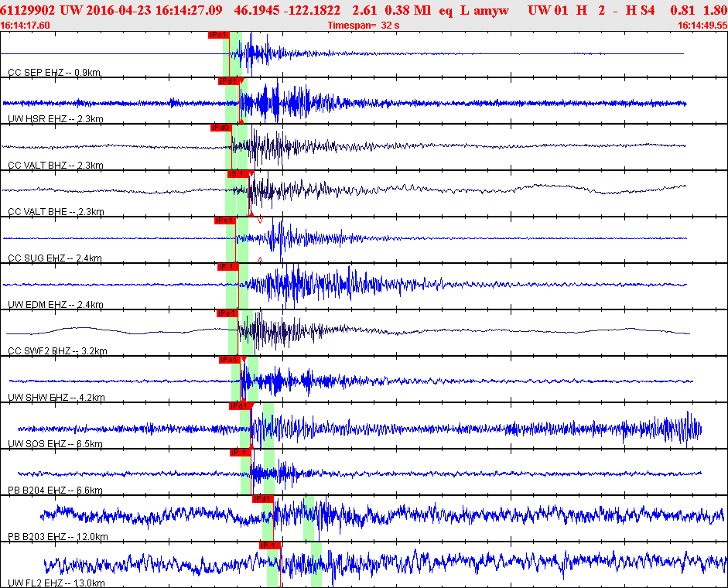Click the start time 16:14:17.60
The image size is (728, 588).
click(25, 26)
